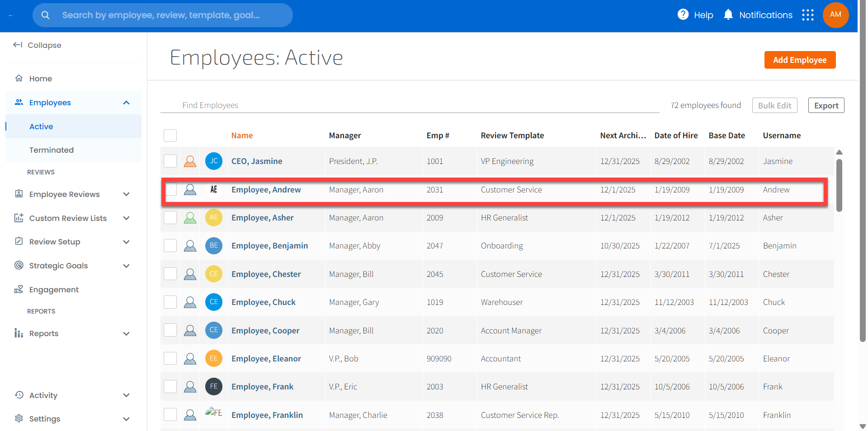
Task: Click the orange person icon for Jasmine CEO
Action: (190, 161)
